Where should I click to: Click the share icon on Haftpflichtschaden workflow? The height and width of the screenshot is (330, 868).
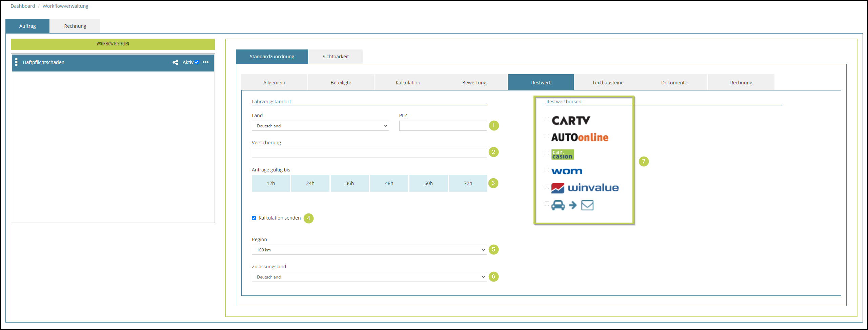pos(175,62)
